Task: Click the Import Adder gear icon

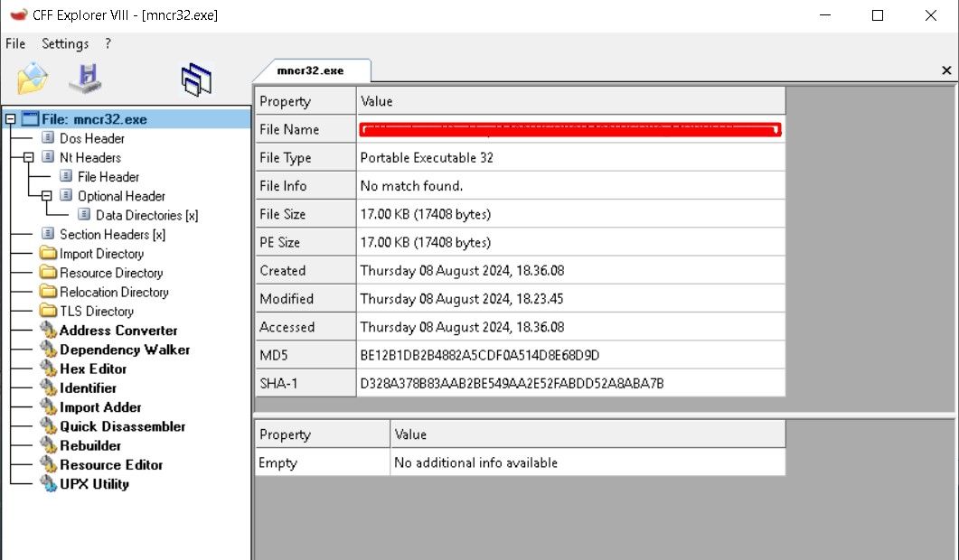Action: 48,406
